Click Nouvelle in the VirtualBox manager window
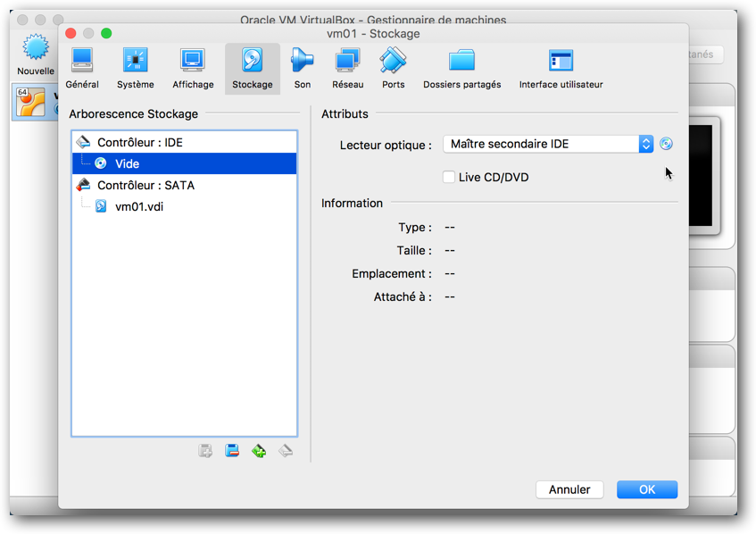 36,54
